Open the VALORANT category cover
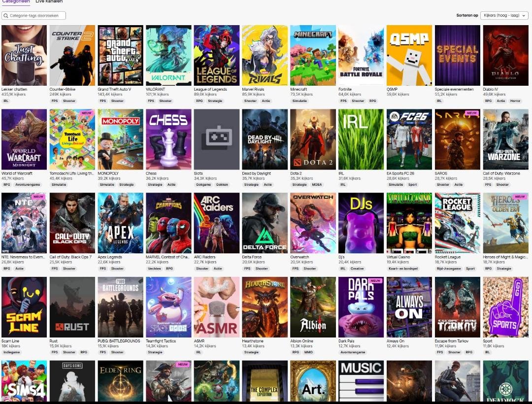This screenshot has width=532, height=404. point(168,55)
